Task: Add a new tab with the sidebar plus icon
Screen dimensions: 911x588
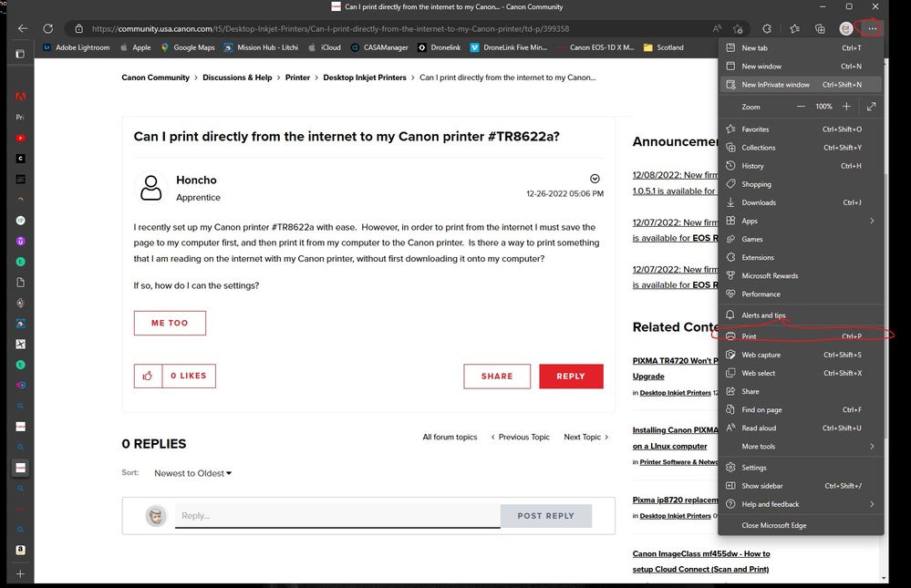Action: coord(20,574)
